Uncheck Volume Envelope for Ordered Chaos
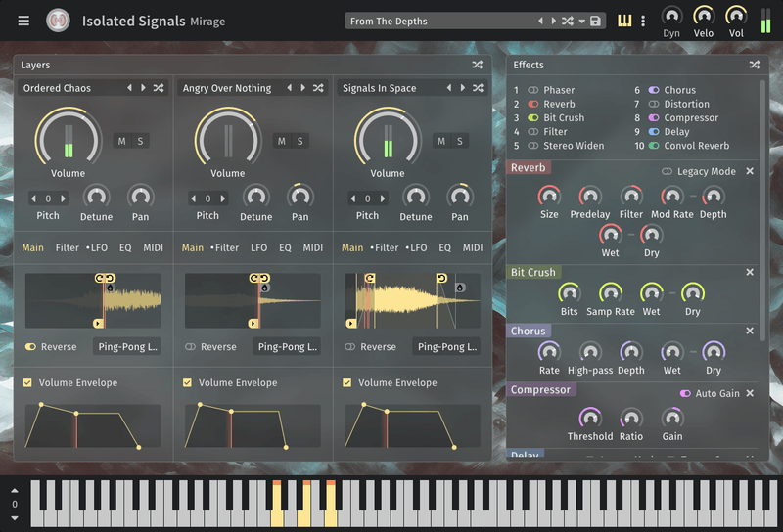 click(27, 382)
